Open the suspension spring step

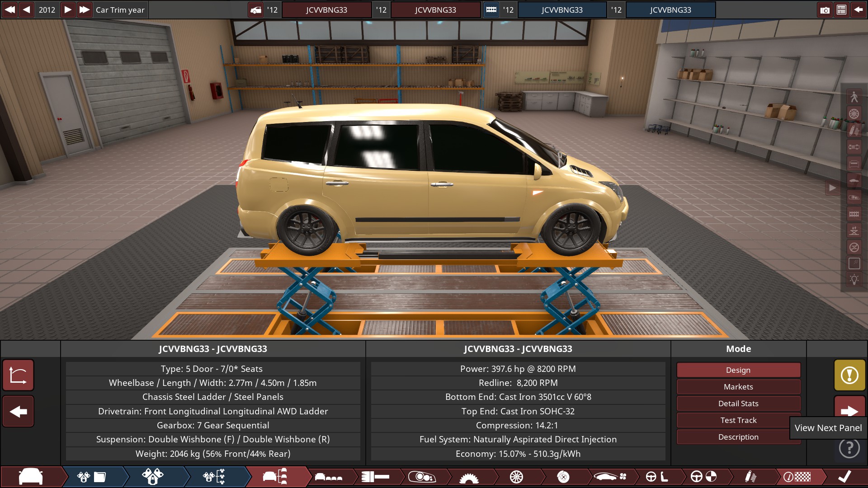point(750,477)
